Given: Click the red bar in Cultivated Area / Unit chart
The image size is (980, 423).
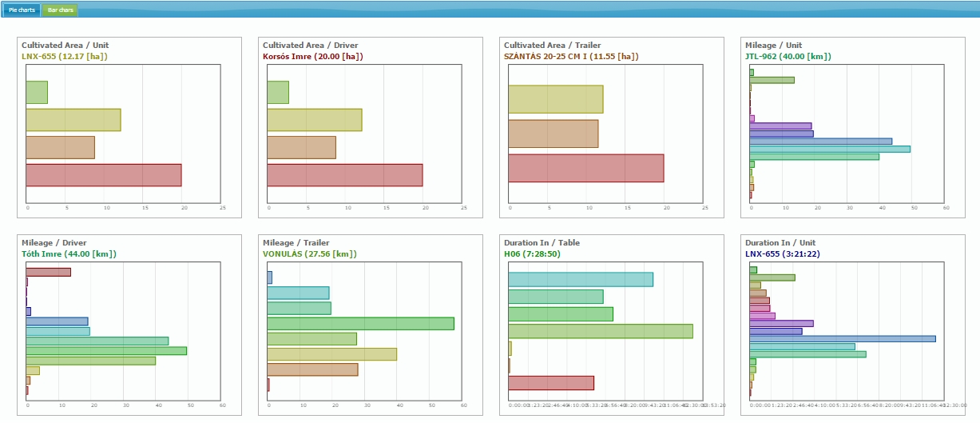Looking at the screenshot, I should [x=103, y=175].
